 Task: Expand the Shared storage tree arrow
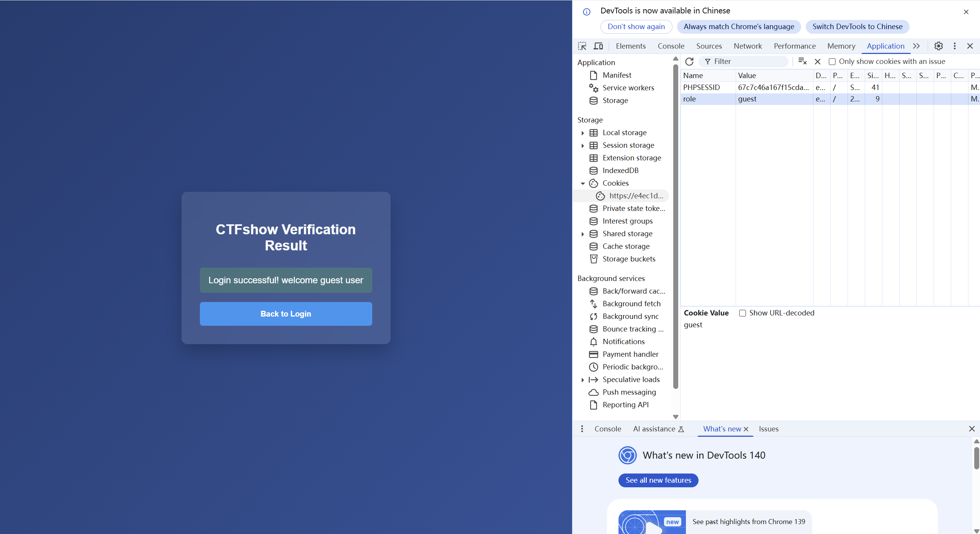pos(582,234)
